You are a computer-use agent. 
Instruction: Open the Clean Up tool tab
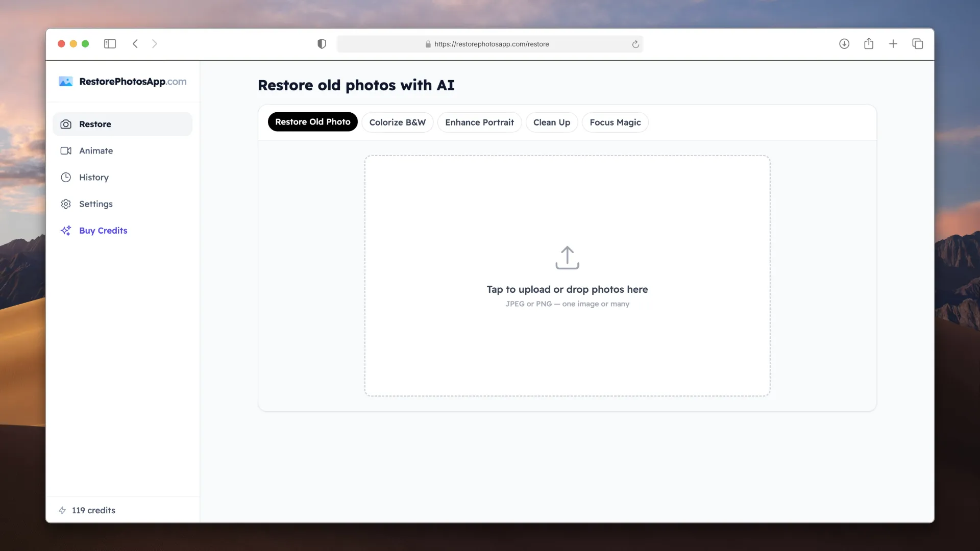click(x=552, y=122)
